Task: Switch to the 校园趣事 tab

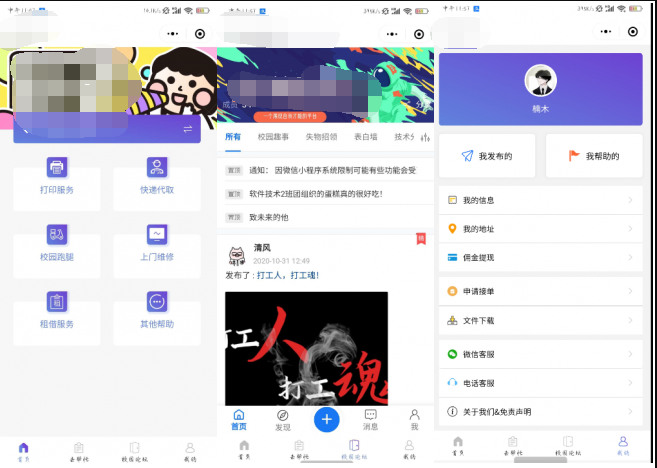Action: [x=273, y=137]
